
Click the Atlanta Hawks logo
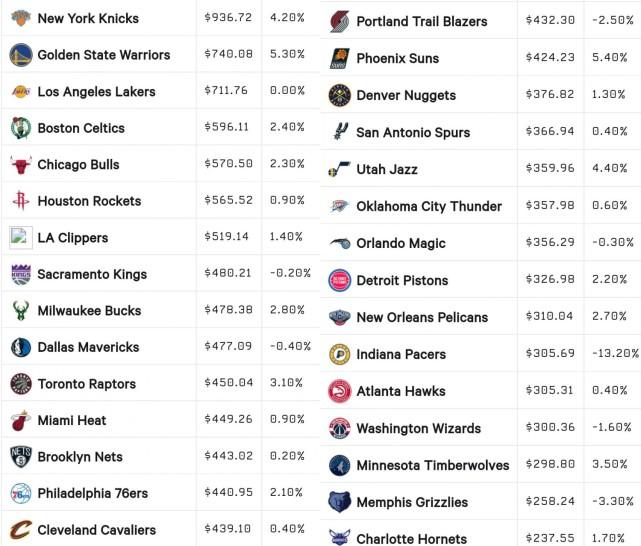coord(339,391)
